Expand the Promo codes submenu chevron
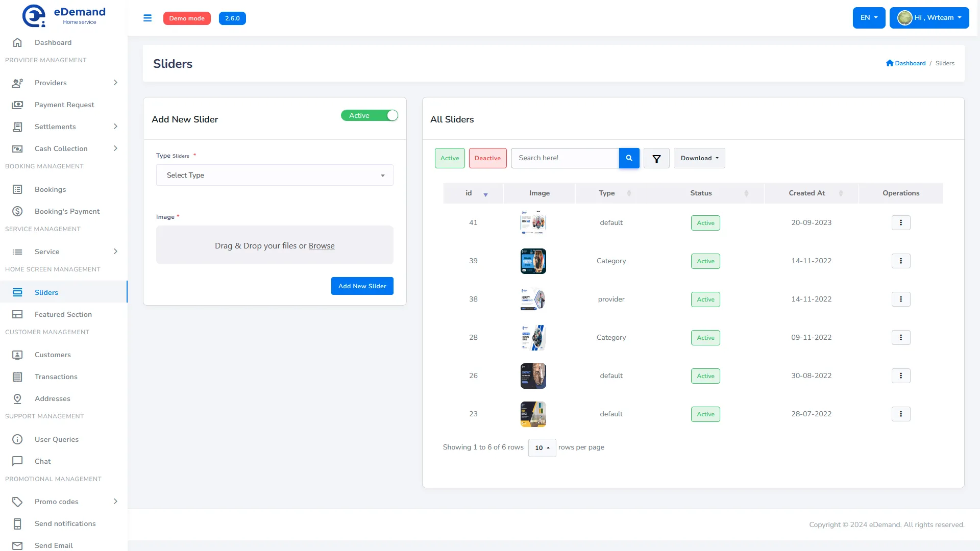Image resolution: width=980 pixels, height=551 pixels. 115,502
